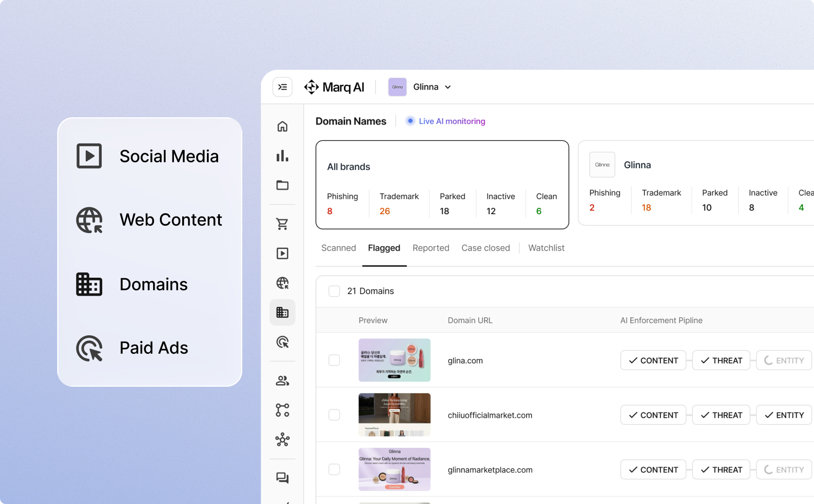Viewport: 814px width, 504px height.
Task: Click the Domain URL column header
Action: click(470, 320)
